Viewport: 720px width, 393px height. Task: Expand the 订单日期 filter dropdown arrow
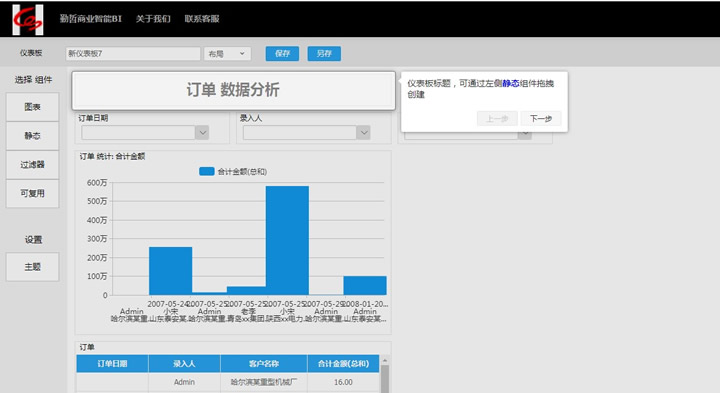click(202, 133)
